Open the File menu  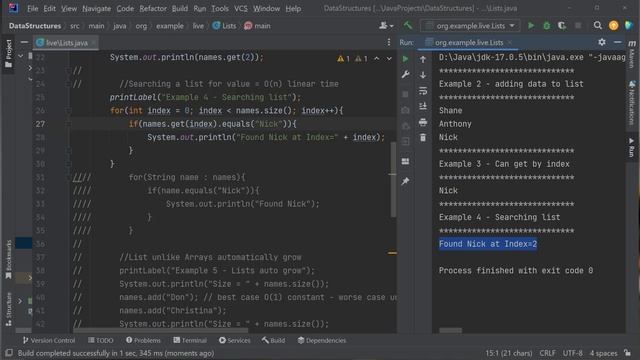[32, 8]
